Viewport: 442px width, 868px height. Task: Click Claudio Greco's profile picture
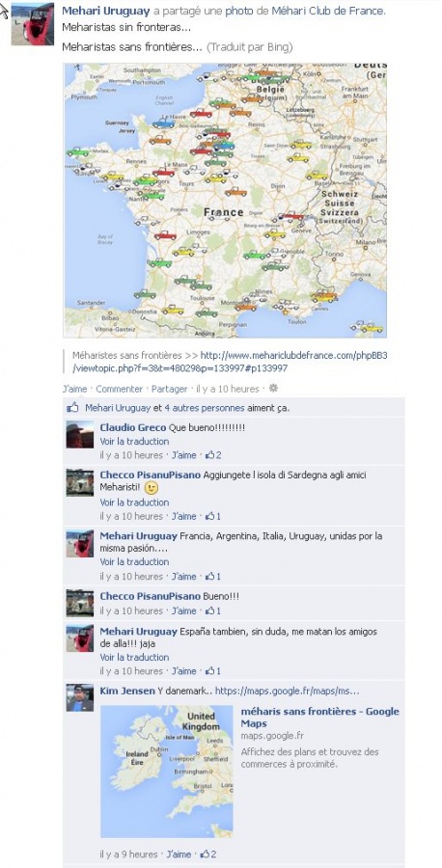pyautogui.click(x=80, y=435)
